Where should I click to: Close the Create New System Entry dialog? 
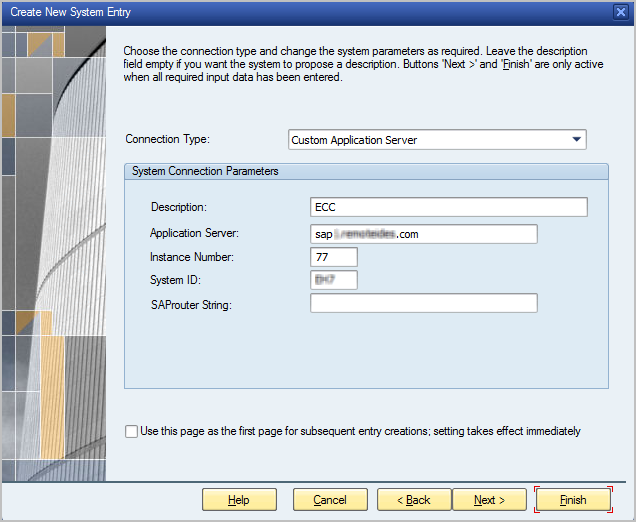(620, 11)
